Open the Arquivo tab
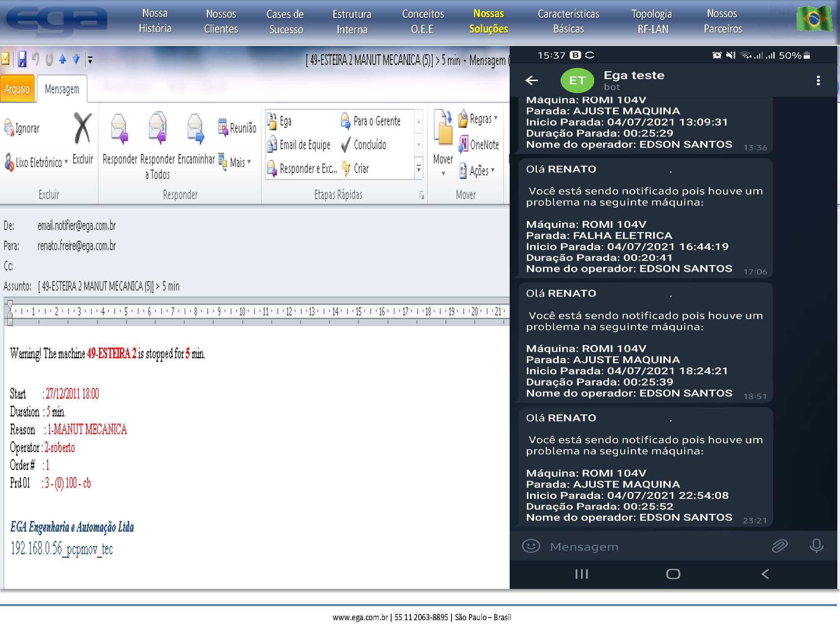 tap(17, 89)
